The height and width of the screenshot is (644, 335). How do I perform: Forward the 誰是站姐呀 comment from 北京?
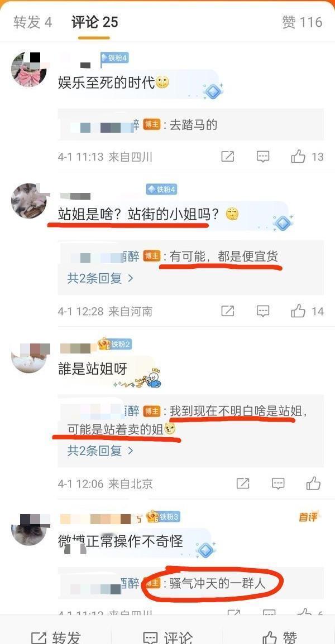tap(242, 483)
